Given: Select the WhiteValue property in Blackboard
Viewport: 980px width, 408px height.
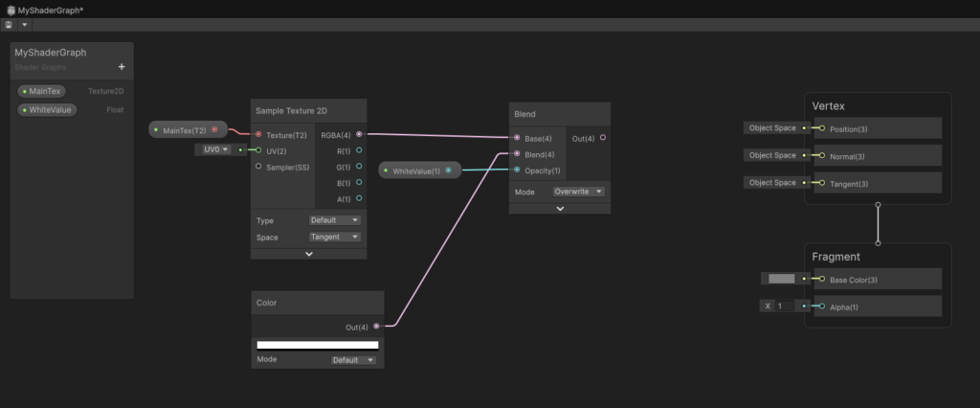Looking at the screenshot, I should 47,110.
